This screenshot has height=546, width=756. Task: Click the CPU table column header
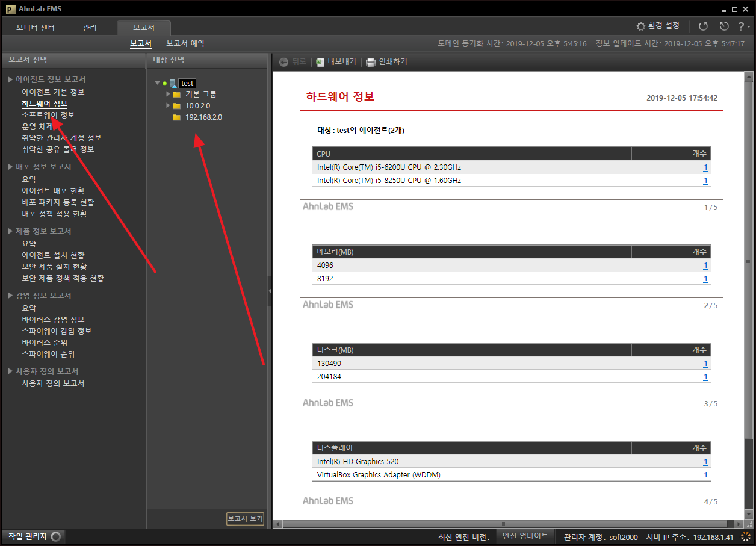(x=472, y=154)
